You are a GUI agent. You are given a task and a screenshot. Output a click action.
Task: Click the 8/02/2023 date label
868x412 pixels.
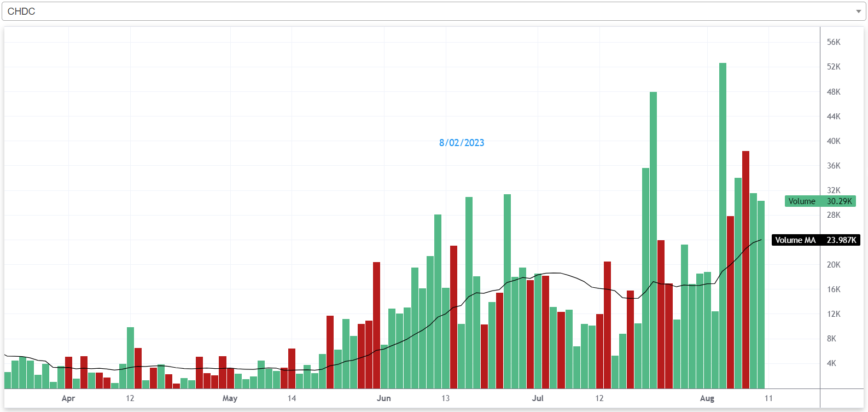[461, 143]
